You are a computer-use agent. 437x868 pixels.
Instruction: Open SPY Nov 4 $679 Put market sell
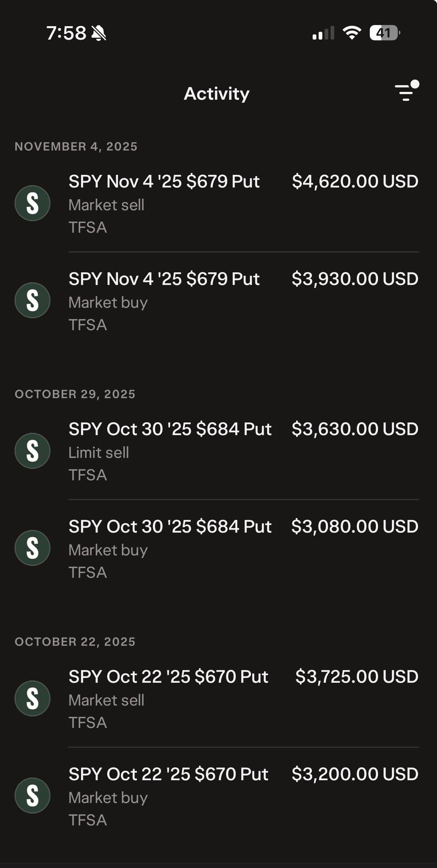164,182
